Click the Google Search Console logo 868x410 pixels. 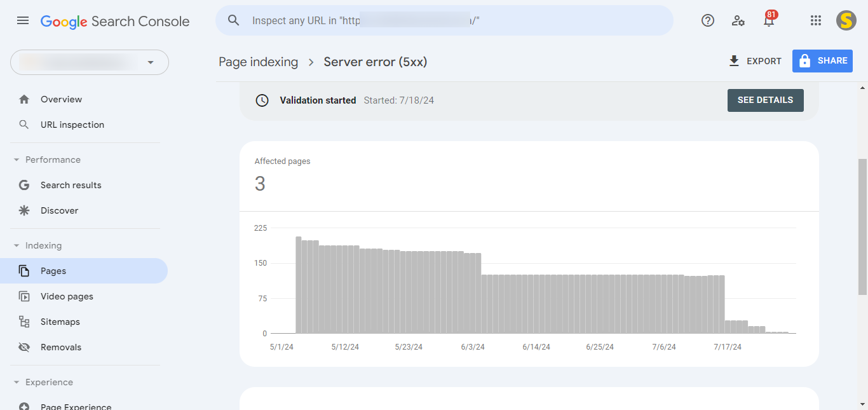[x=115, y=21]
